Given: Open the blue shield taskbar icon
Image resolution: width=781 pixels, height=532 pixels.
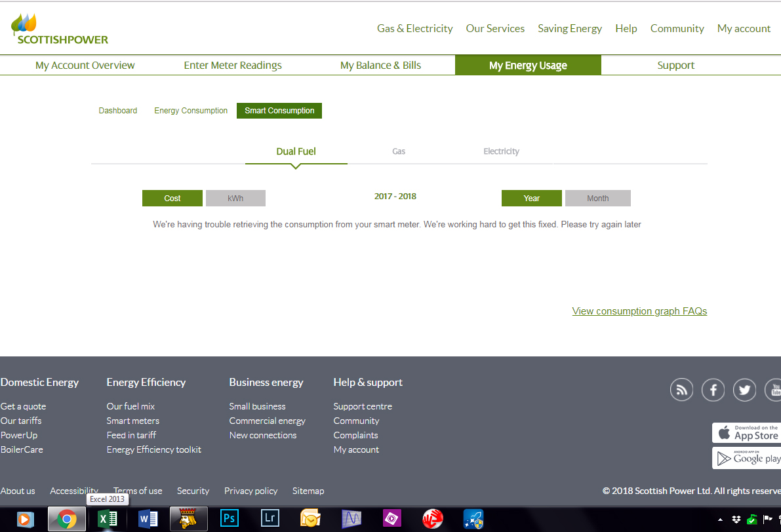Looking at the screenshot, I should (x=473, y=519).
